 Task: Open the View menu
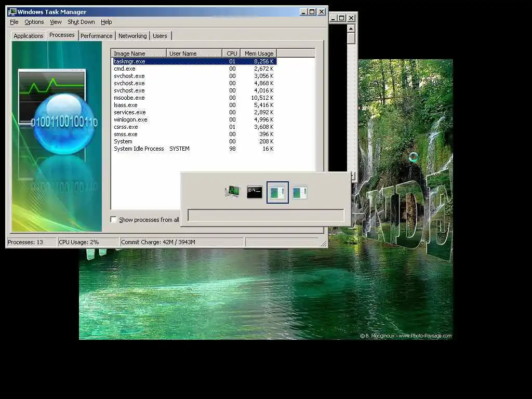pyautogui.click(x=56, y=22)
